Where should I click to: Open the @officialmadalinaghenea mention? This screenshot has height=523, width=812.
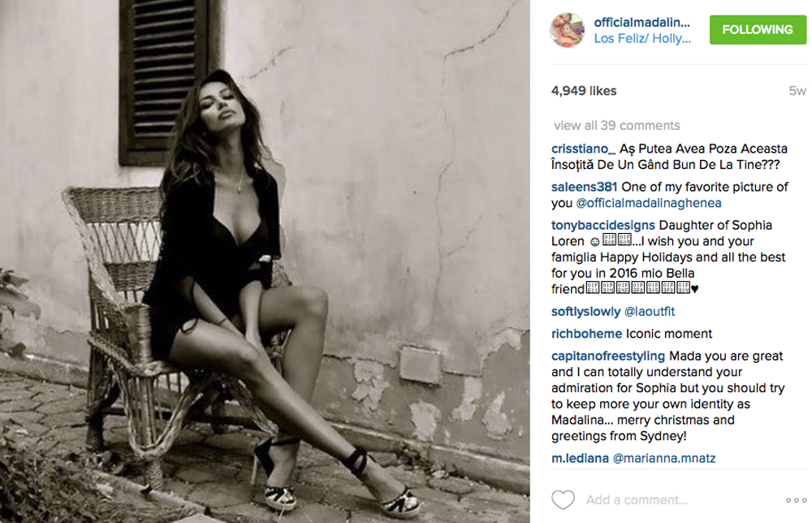pos(649,203)
